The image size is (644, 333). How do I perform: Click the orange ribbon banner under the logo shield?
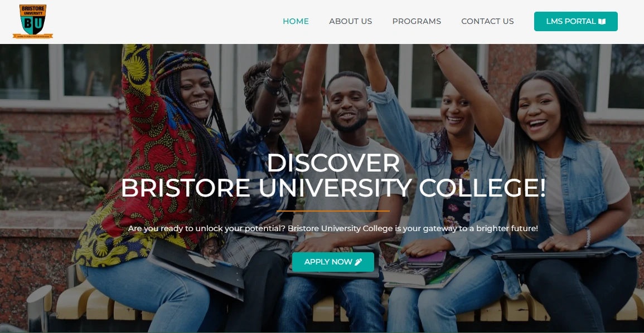click(33, 36)
